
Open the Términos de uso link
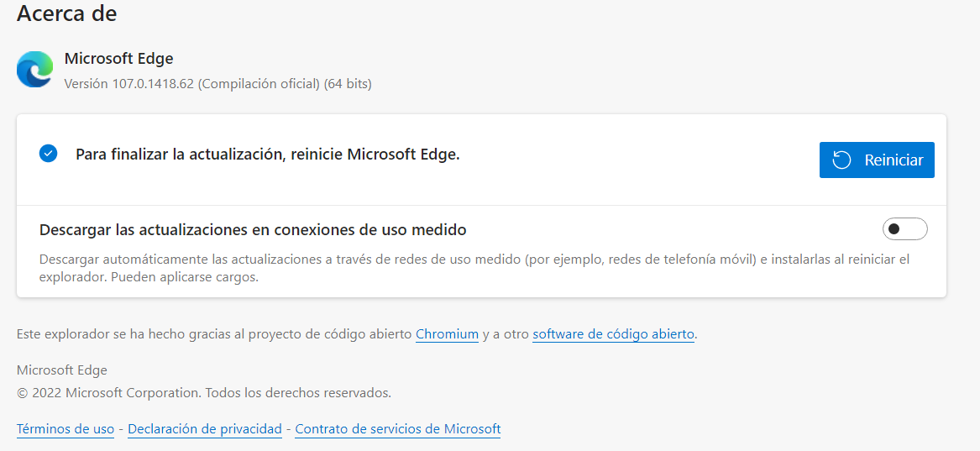coord(66,429)
